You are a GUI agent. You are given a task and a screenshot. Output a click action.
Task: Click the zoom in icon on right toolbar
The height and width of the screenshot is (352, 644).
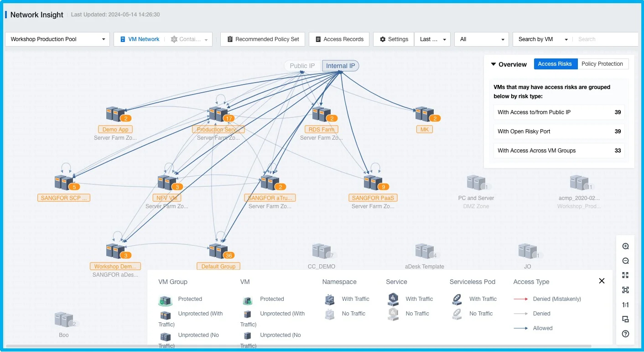click(x=625, y=246)
